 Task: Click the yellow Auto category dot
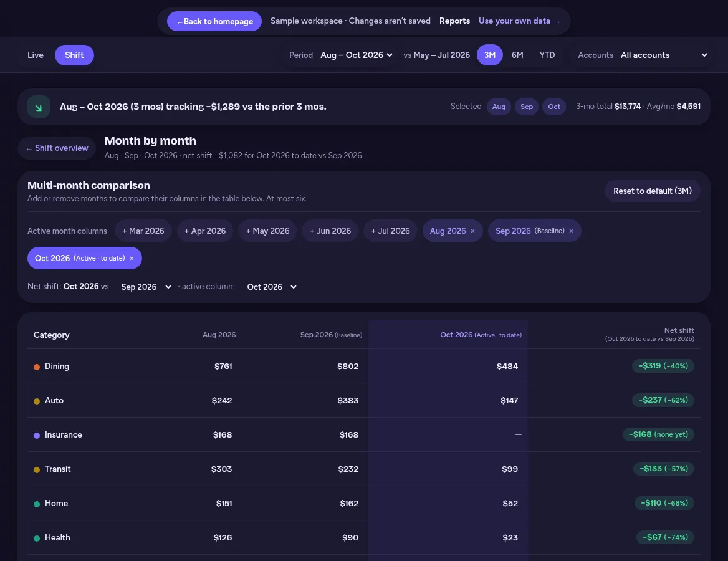(x=37, y=401)
